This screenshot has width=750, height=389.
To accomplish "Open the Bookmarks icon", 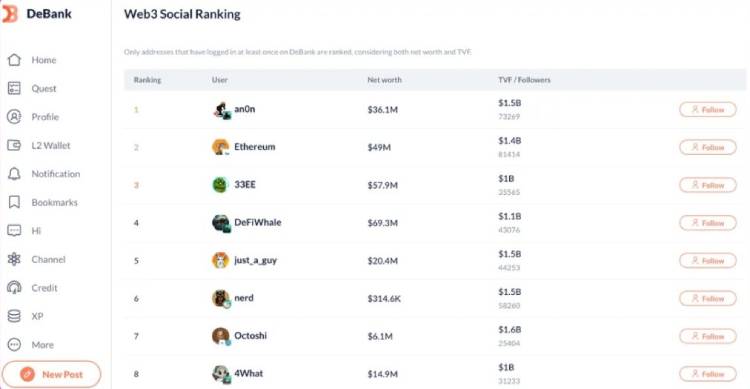I will point(14,202).
